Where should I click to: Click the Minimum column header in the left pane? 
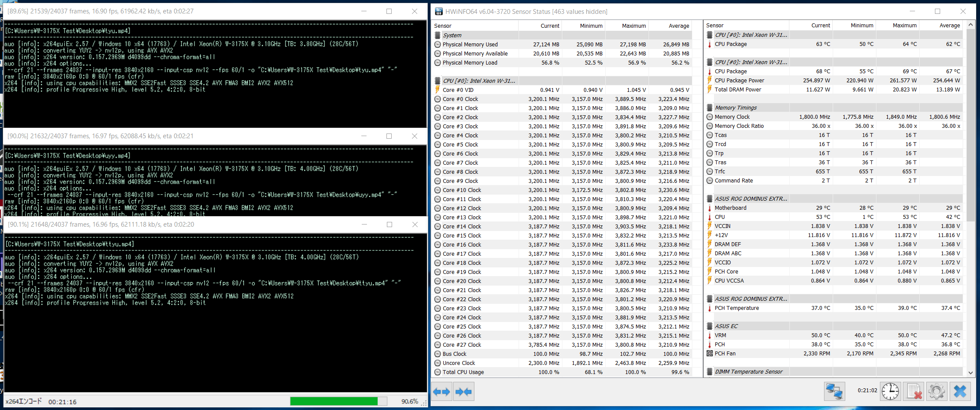[583, 26]
